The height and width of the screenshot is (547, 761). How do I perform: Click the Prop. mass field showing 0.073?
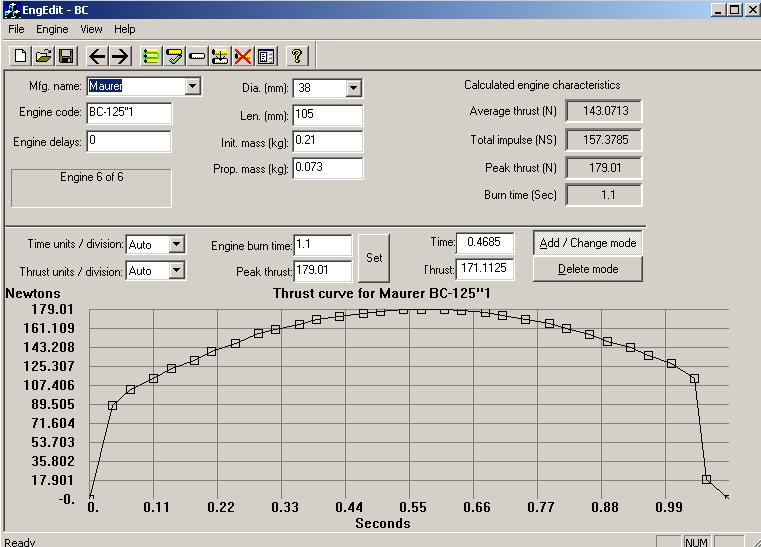coord(328,168)
